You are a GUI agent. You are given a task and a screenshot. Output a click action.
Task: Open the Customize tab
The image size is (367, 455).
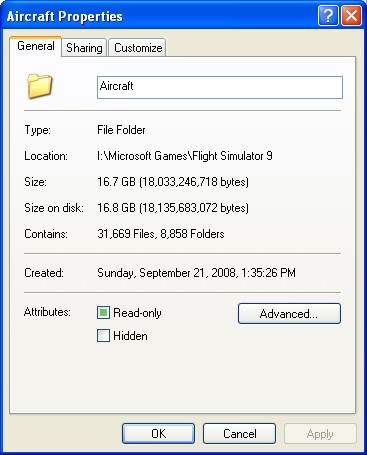[138, 48]
